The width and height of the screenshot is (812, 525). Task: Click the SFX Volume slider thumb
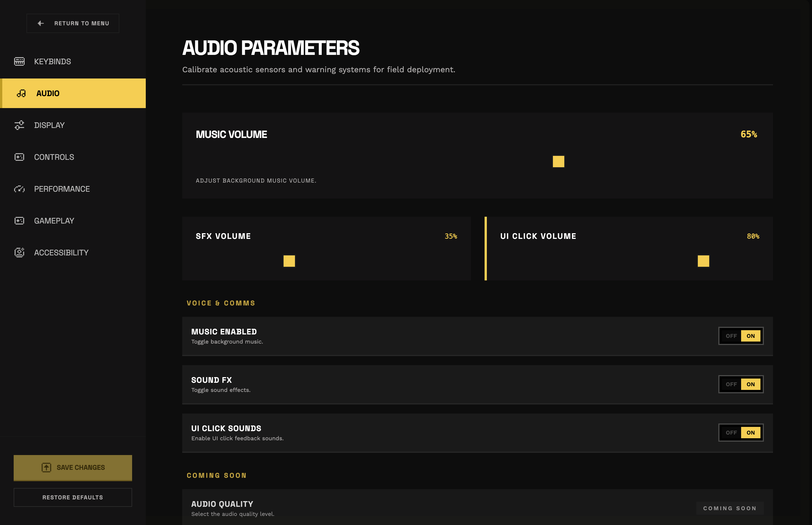[289, 261]
